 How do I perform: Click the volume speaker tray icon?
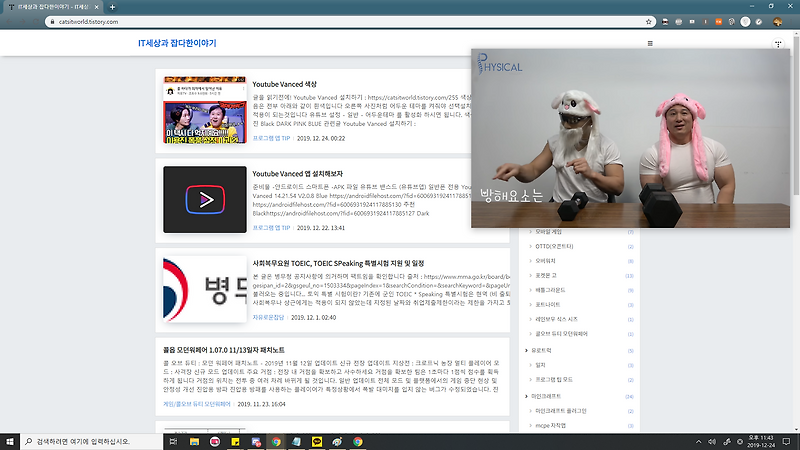click(712, 441)
